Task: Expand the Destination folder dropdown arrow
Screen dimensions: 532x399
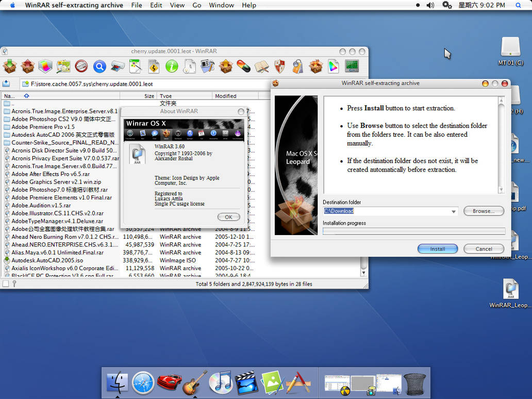Action: pyautogui.click(x=453, y=211)
